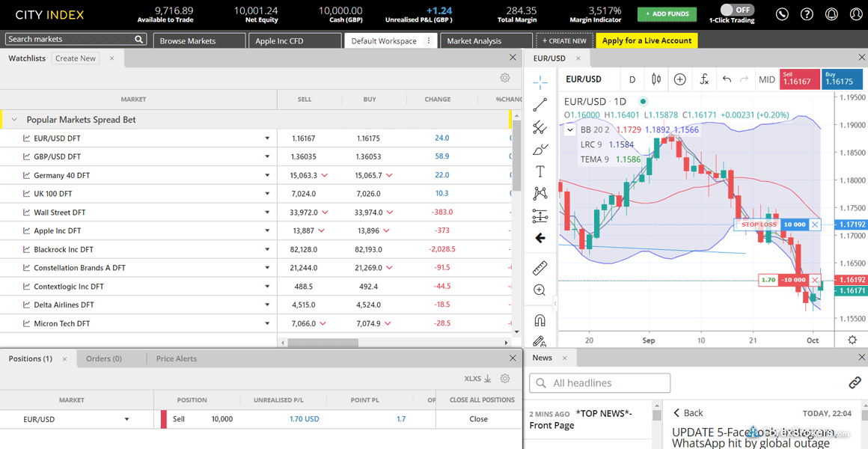Image resolution: width=868 pixels, height=449 pixels.
Task: Select the trend line drawing tool
Action: (540, 106)
